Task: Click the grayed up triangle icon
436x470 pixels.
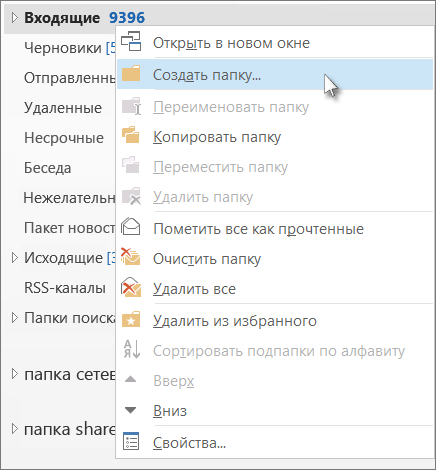Action: point(130,379)
